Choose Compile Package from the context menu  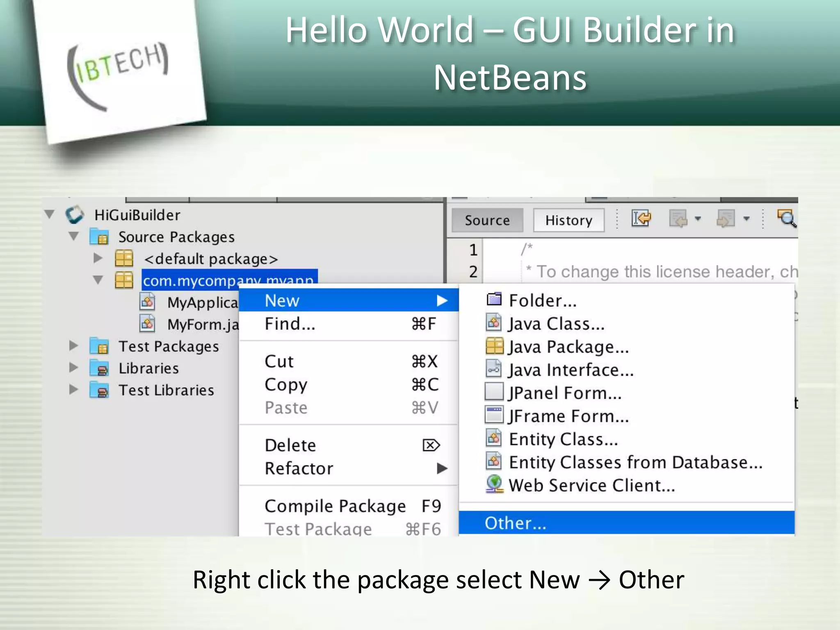pyautogui.click(x=349, y=506)
